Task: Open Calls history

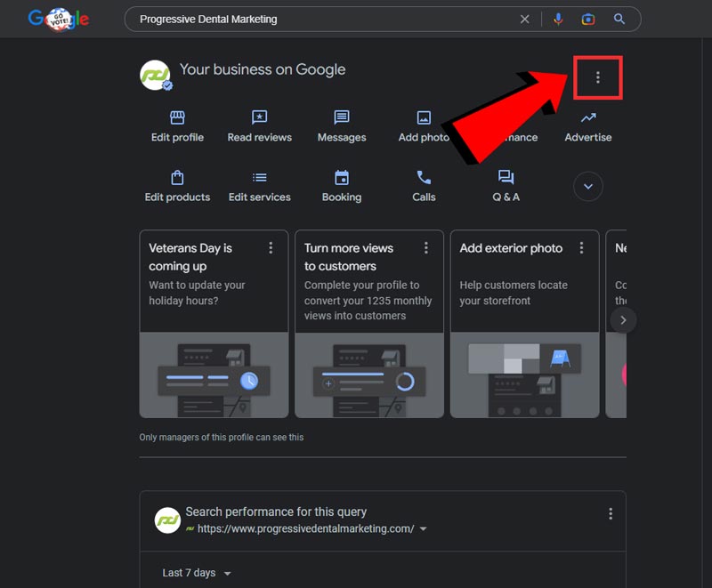Action: [424, 187]
